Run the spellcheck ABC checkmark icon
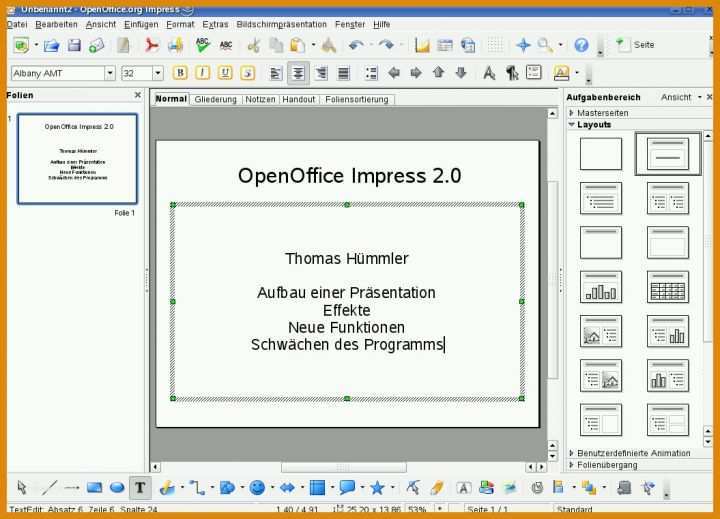720x519 pixels. [202, 45]
